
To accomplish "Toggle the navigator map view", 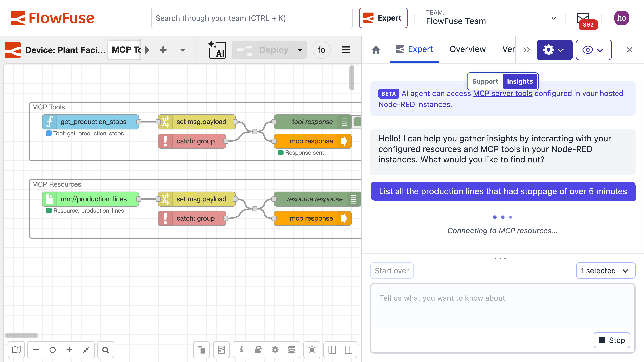I will (16, 350).
